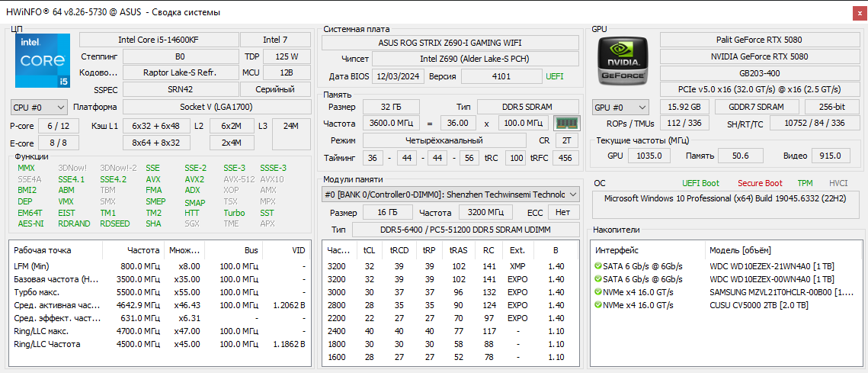This screenshot has width=868, height=373.
Task: Click the NVIDIA GeForce logo
Action: [x=622, y=59]
